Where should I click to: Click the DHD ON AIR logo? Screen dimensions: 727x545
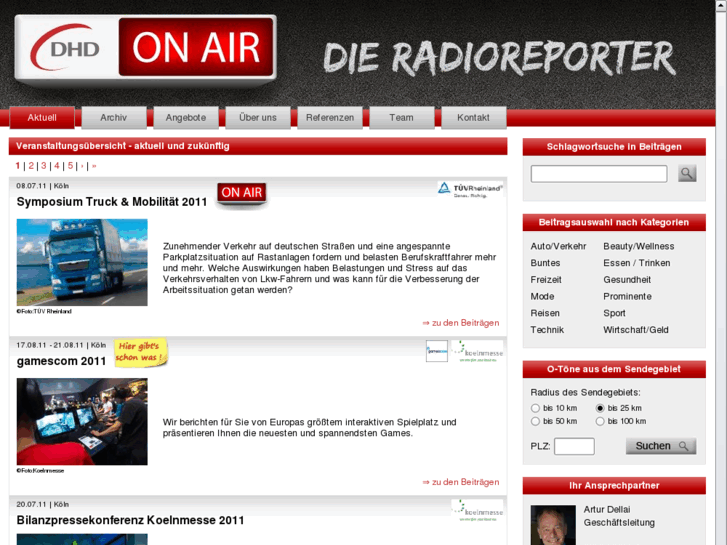pos(146,49)
